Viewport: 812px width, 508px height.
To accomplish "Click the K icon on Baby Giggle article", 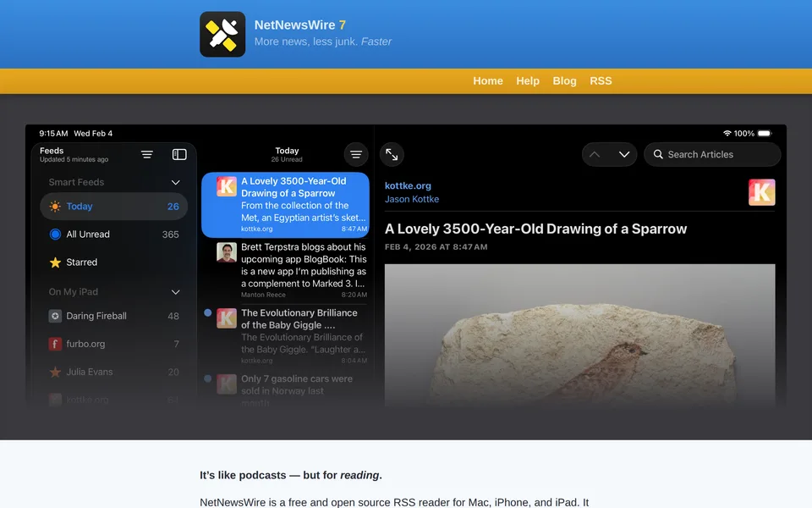I will click(x=227, y=317).
